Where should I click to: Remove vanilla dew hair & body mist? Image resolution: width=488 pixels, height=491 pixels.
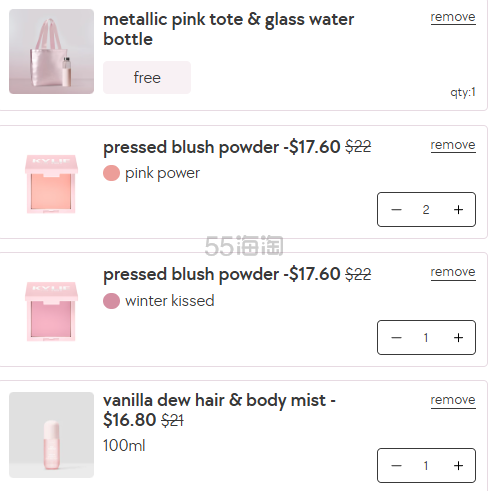[453, 400]
